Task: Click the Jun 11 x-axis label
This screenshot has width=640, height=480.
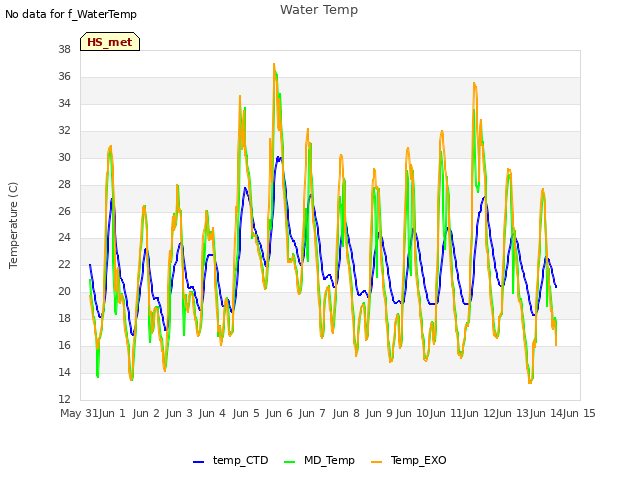Action: pyautogui.click(x=446, y=413)
